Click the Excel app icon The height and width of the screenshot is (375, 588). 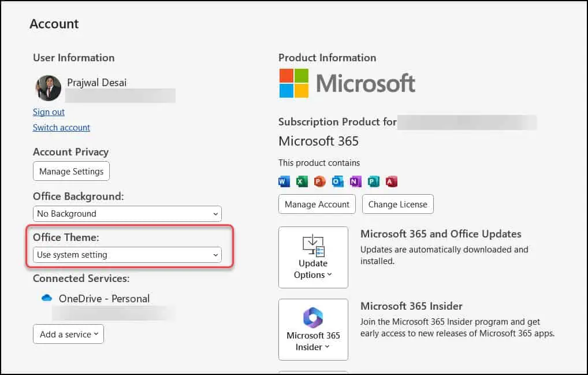pyautogui.click(x=302, y=181)
